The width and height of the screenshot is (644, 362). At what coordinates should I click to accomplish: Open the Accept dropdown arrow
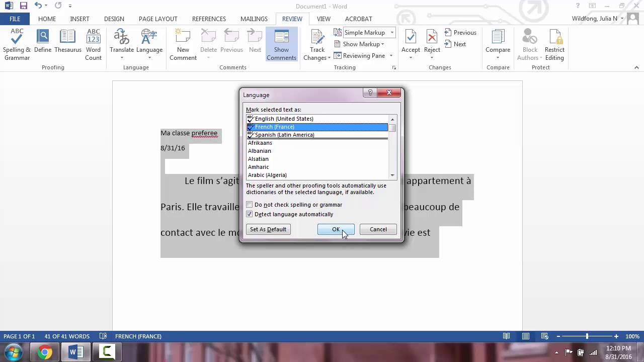411,58
